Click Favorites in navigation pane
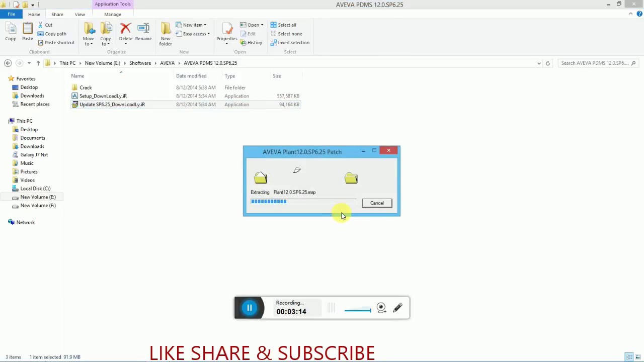 [x=26, y=79]
